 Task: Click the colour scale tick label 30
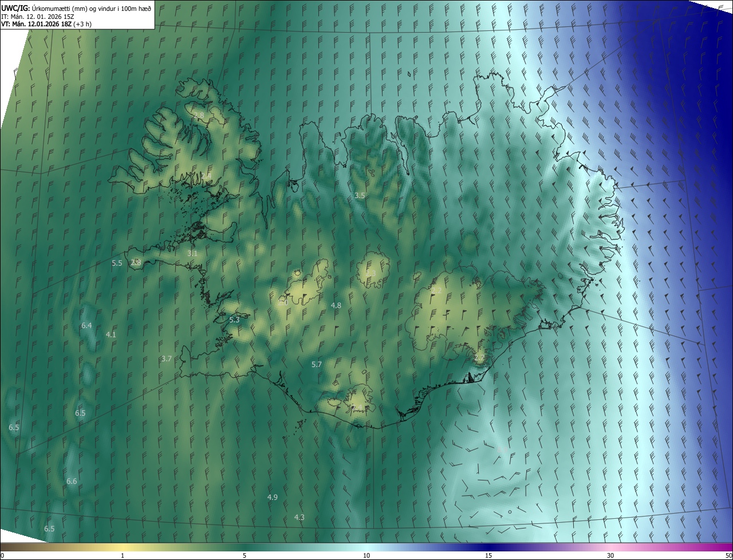pos(610,555)
